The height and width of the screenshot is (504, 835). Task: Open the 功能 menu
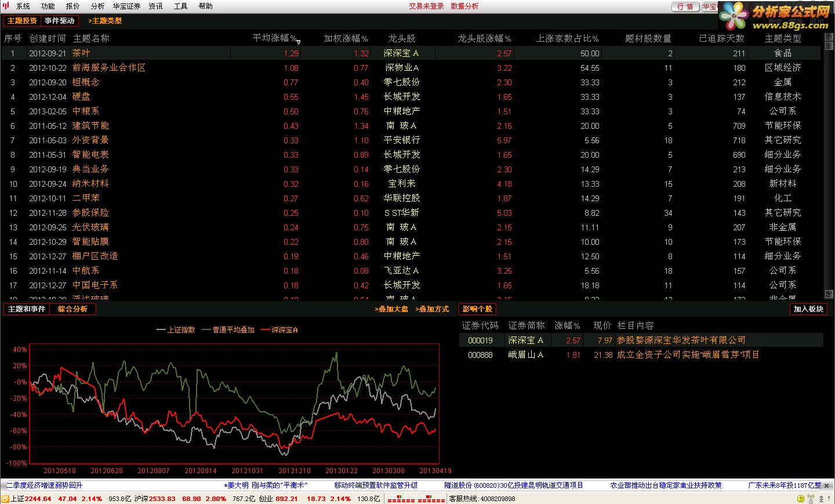click(x=48, y=6)
